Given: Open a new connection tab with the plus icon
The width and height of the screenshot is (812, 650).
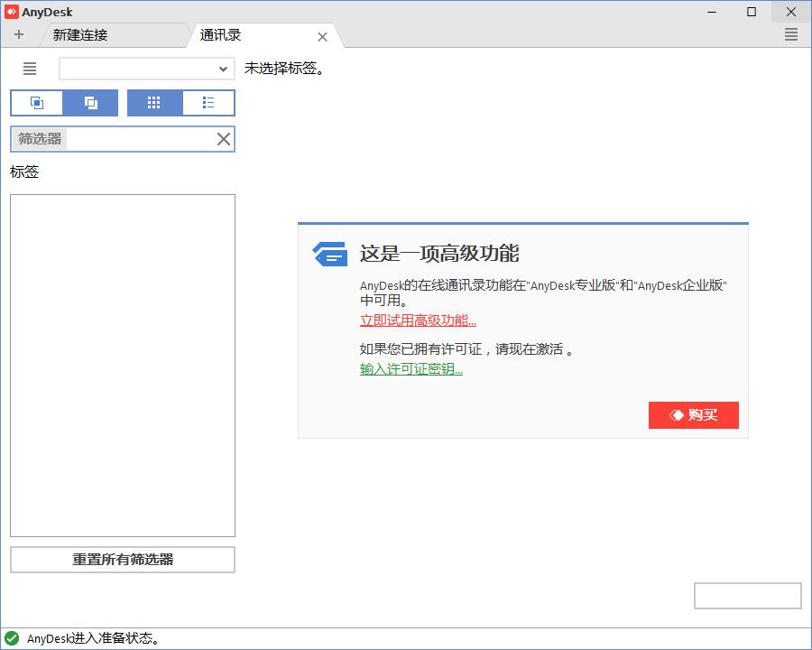Looking at the screenshot, I should [x=19, y=33].
